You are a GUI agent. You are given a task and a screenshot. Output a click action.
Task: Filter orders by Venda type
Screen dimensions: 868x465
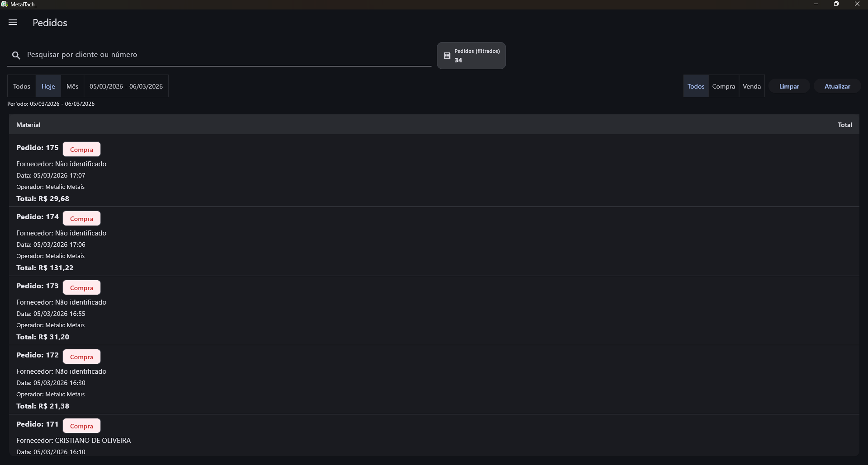(752, 86)
